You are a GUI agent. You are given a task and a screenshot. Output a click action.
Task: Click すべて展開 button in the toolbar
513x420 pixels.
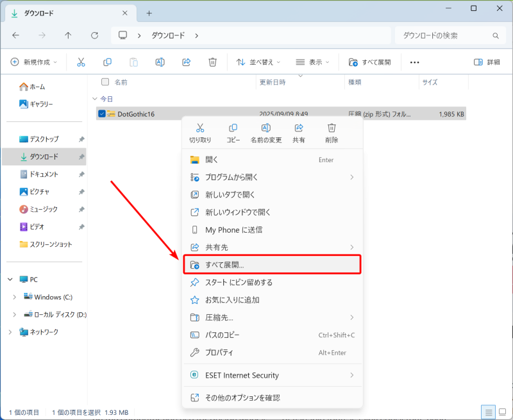(369, 62)
